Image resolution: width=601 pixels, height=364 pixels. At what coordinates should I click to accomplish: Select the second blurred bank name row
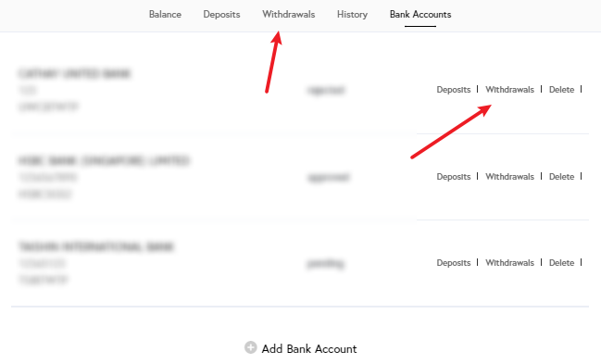click(x=104, y=160)
